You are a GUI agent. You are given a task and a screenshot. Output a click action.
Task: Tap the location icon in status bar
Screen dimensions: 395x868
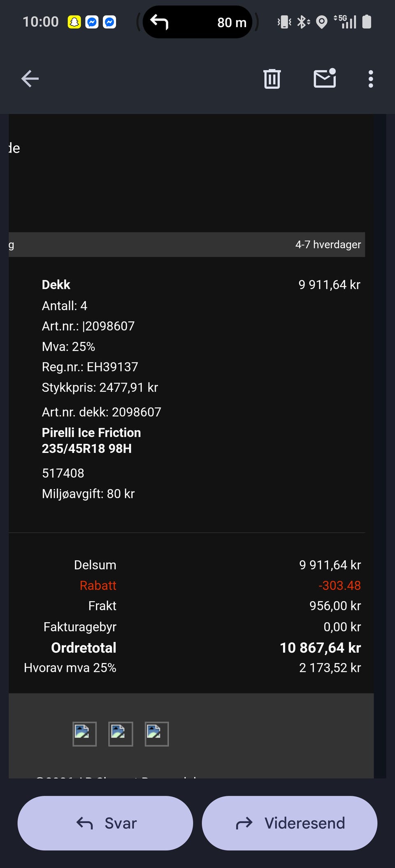[x=322, y=22]
